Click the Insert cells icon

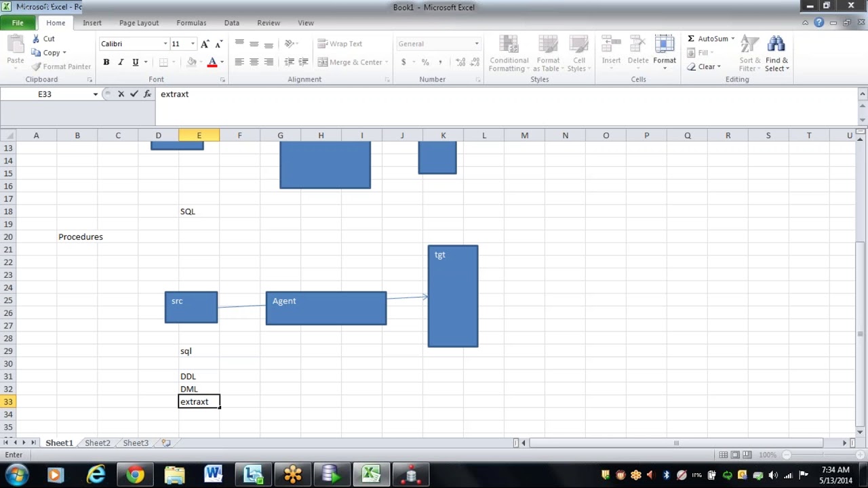coord(611,45)
